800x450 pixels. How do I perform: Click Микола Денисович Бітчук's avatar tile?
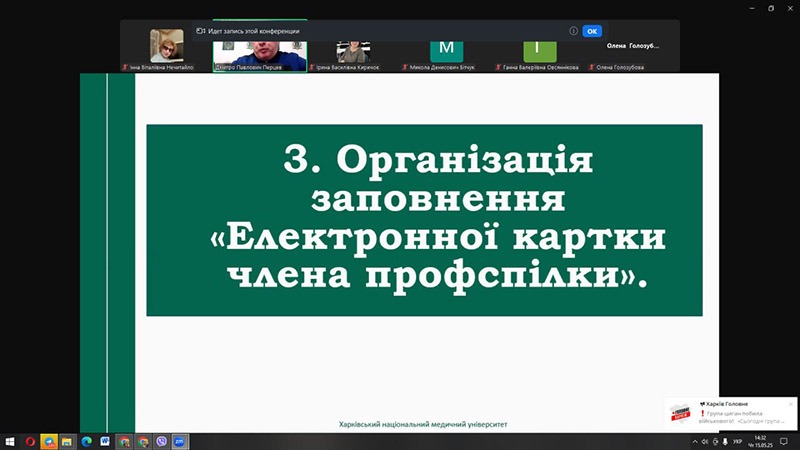pyautogui.click(x=446, y=49)
